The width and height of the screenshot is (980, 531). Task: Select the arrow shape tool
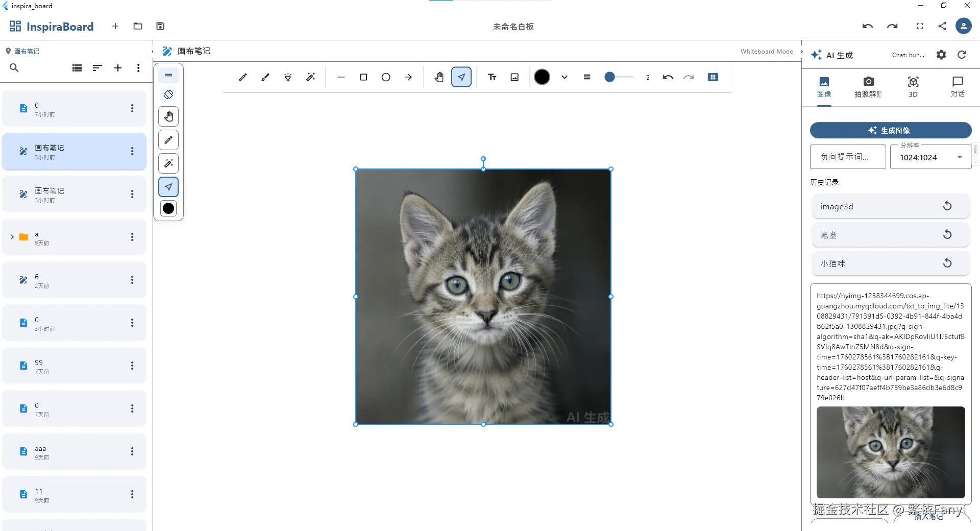(408, 77)
